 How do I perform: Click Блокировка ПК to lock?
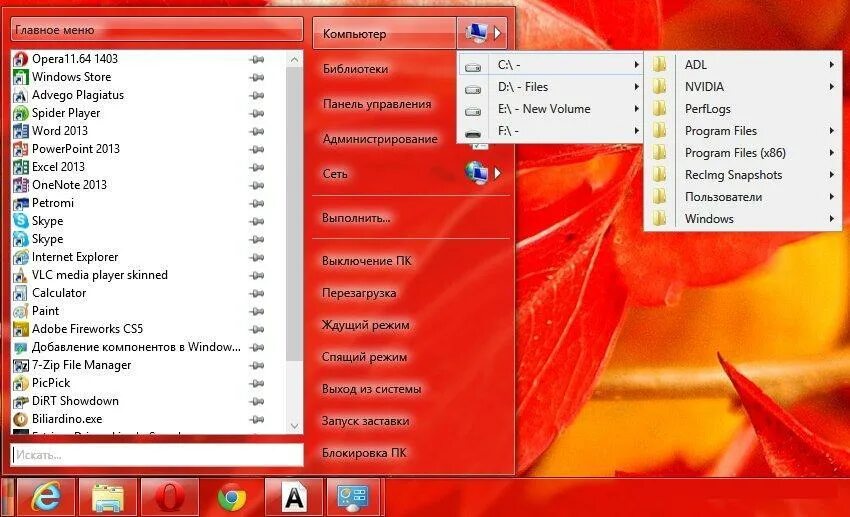[x=364, y=453]
